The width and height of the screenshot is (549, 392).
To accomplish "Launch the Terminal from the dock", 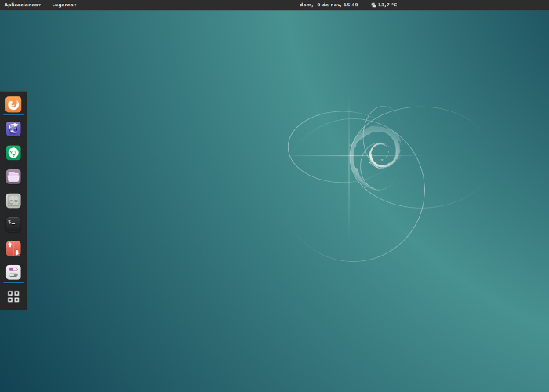I will coord(13,224).
